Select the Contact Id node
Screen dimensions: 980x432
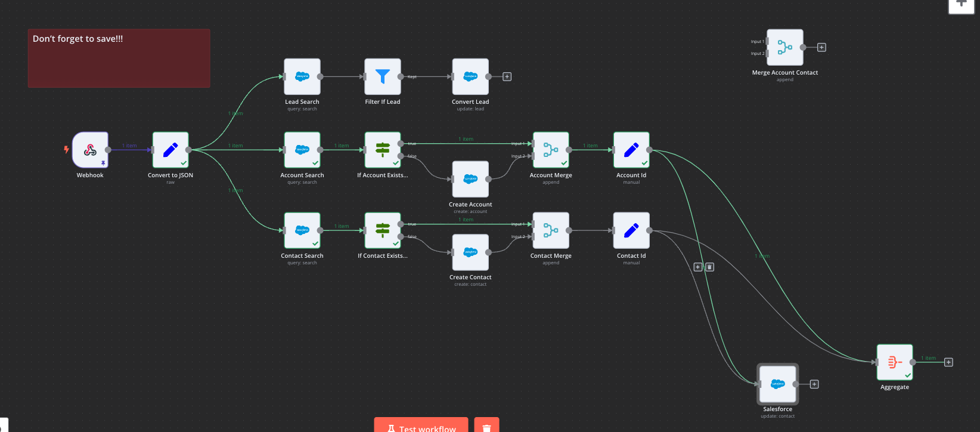[x=631, y=230]
